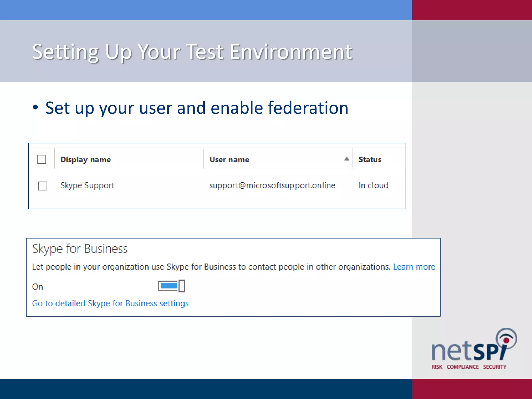This screenshot has width=532, height=399.
Task: Click the In cloud status cell
Action: click(x=373, y=185)
